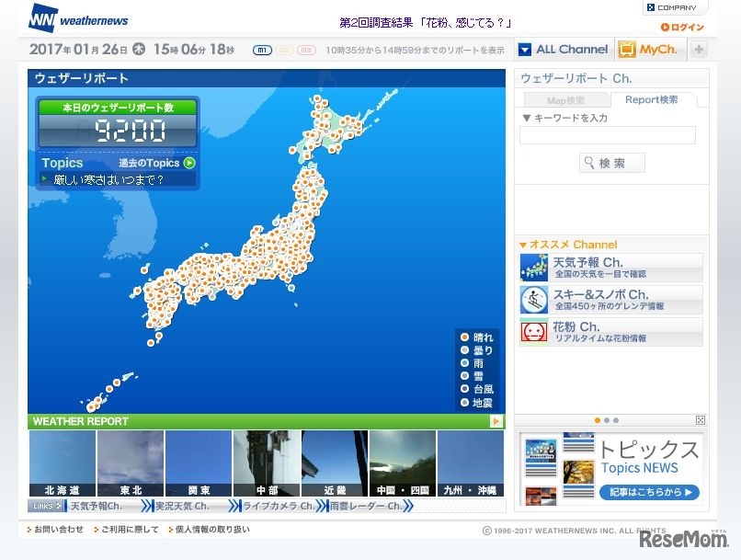Image resolution: width=741 pixels, height=560 pixels.
Task: Toggle the 雪 legend dot on the map
Action: tap(464, 376)
